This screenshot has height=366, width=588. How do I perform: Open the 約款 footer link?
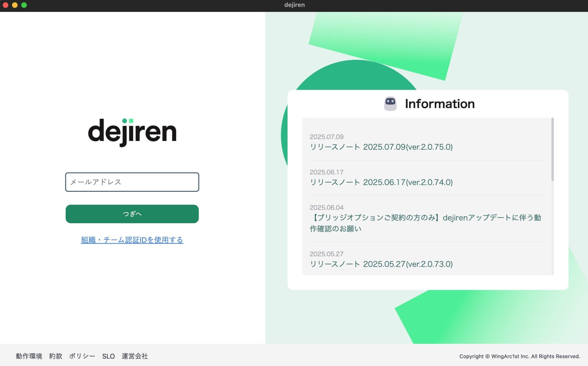56,356
